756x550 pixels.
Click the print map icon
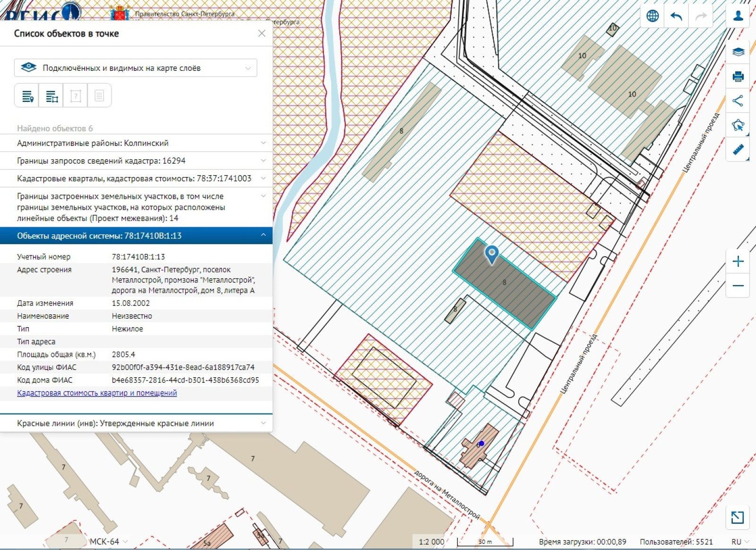click(x=738, y=76)
